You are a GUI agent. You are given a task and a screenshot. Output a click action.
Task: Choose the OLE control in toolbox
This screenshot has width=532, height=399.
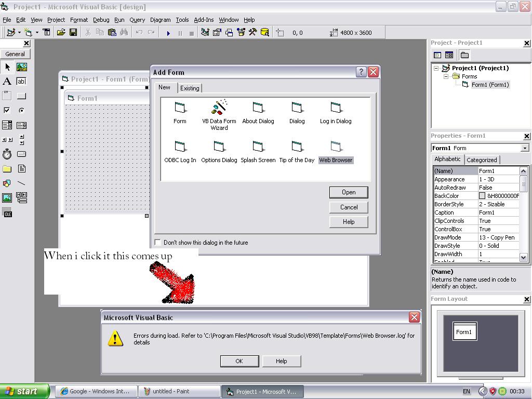[x=7, y=212]
